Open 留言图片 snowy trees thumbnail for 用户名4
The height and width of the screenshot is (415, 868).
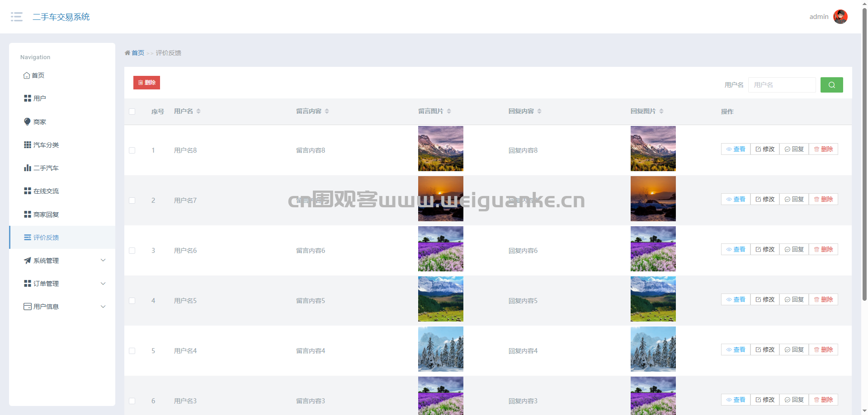[x=441, y=349]
